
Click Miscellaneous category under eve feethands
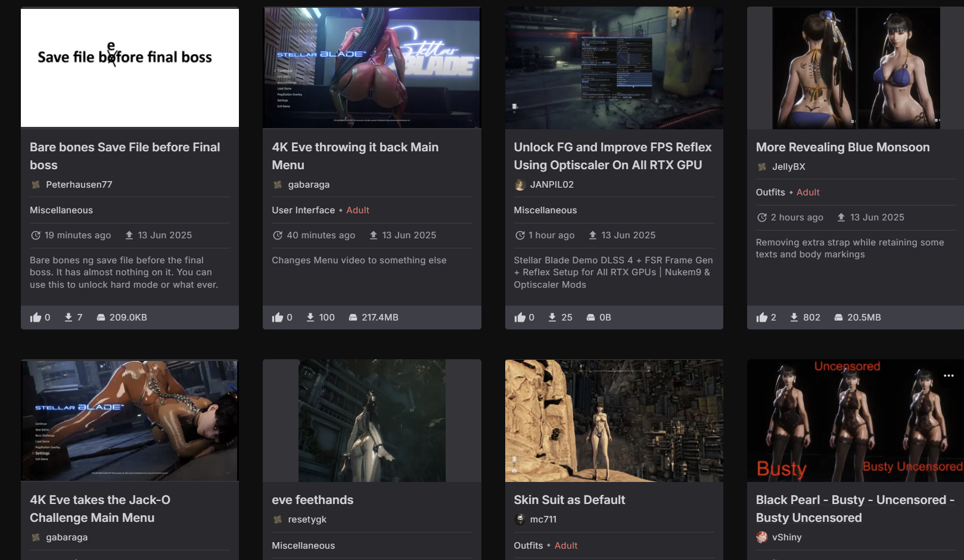click(x=303, y=546)
